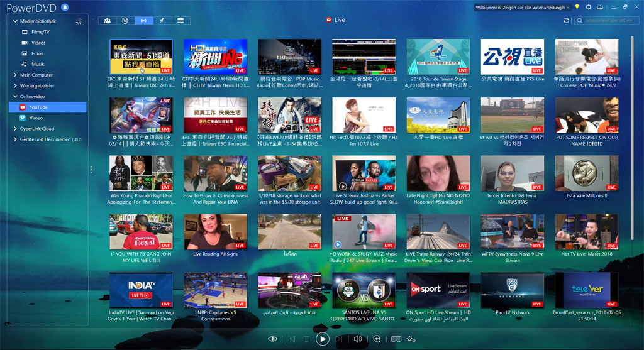644x350 pixels.
Task: Expand the Wiedergabelisten node
Action: coord(15,85)
